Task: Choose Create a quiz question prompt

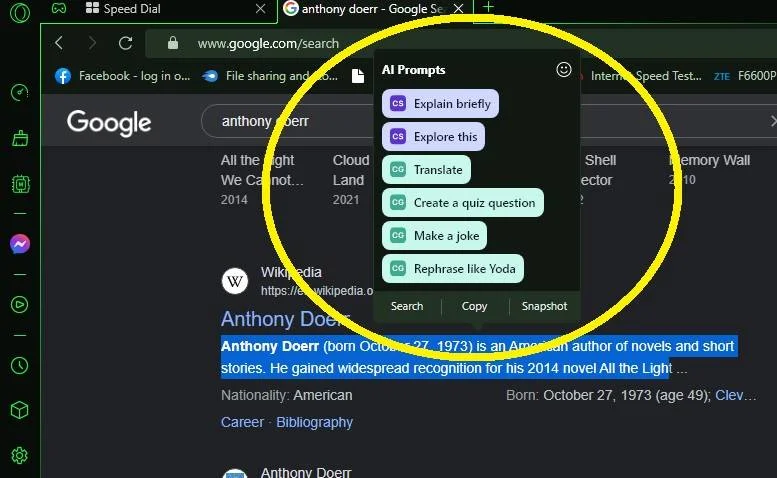Action: (462, 203)
